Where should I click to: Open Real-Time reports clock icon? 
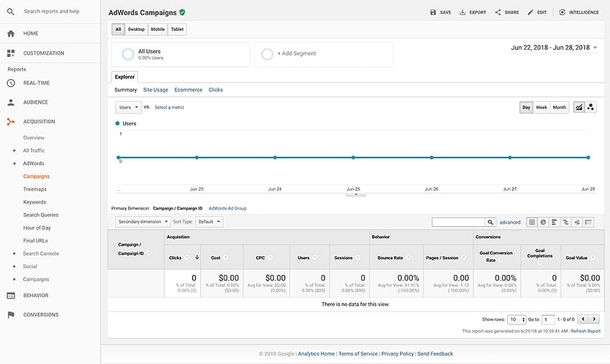pos(11,83)
